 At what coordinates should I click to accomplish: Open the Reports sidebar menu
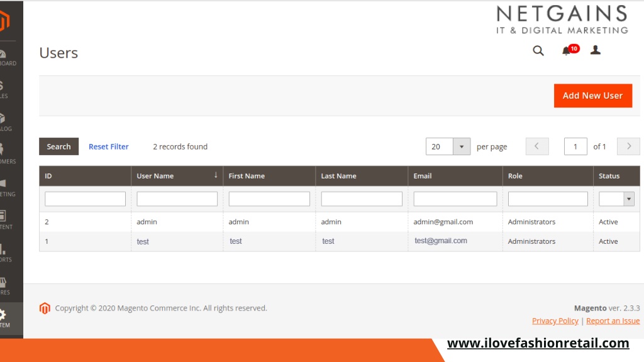(6, 253)
